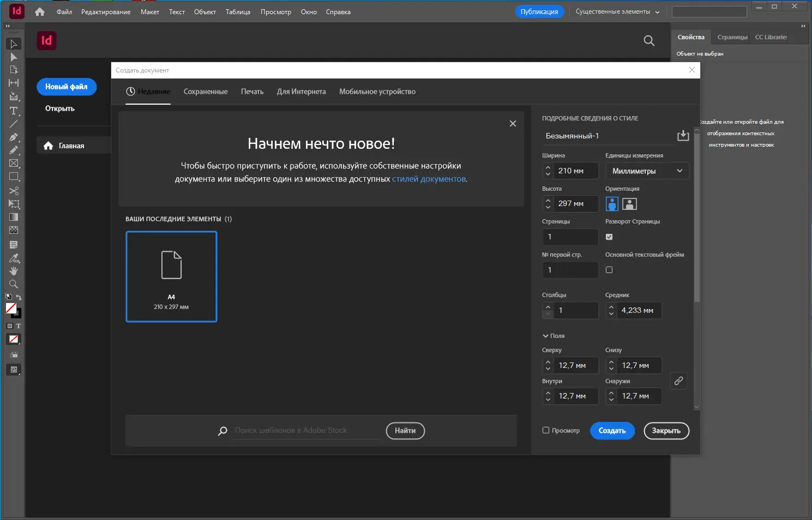Select the Type tool in the toolbar
The height and width of the screenshot is (520, 812).
[x=14, y=111]
